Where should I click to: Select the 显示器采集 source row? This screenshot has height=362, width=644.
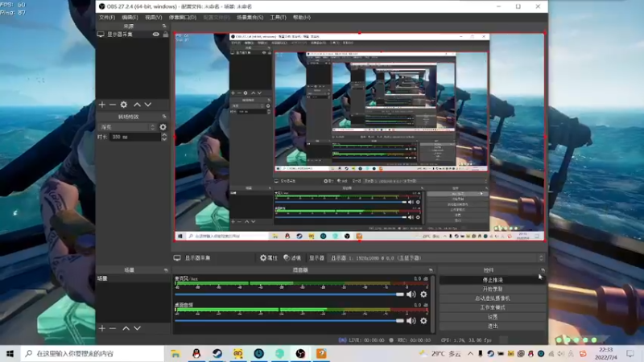[133, 35]
